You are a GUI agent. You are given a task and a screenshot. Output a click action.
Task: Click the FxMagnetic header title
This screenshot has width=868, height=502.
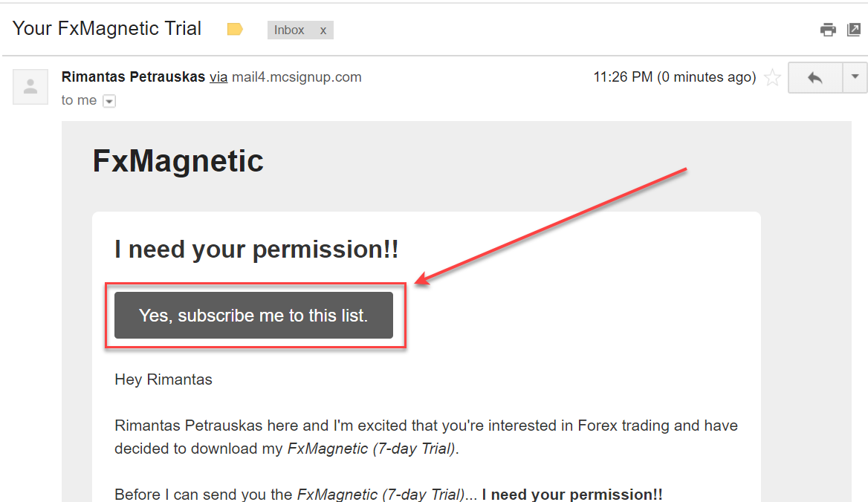(178, 161)
